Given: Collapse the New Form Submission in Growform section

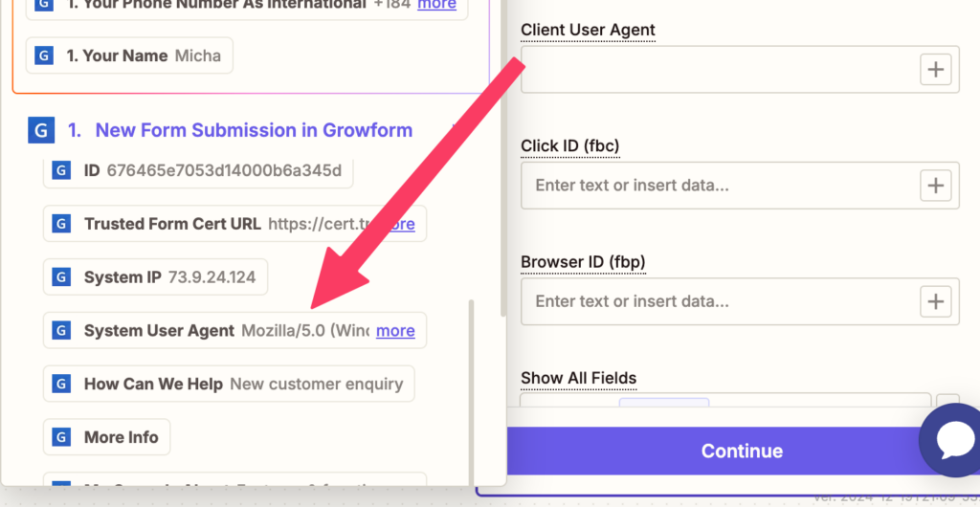Looking at the screenshot, I should coord(455,130).
